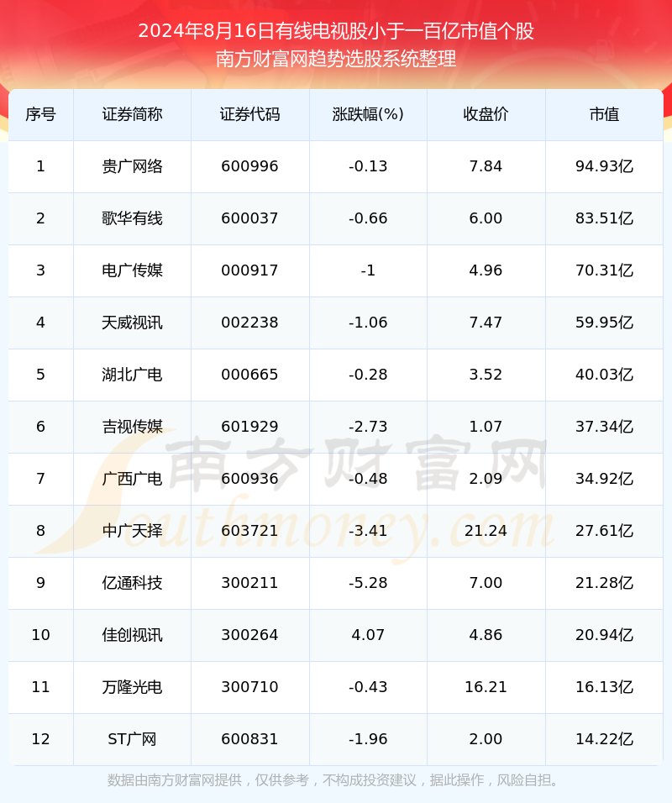
Task: Click market value 21.28亿
Action: [x=605, y=583]
